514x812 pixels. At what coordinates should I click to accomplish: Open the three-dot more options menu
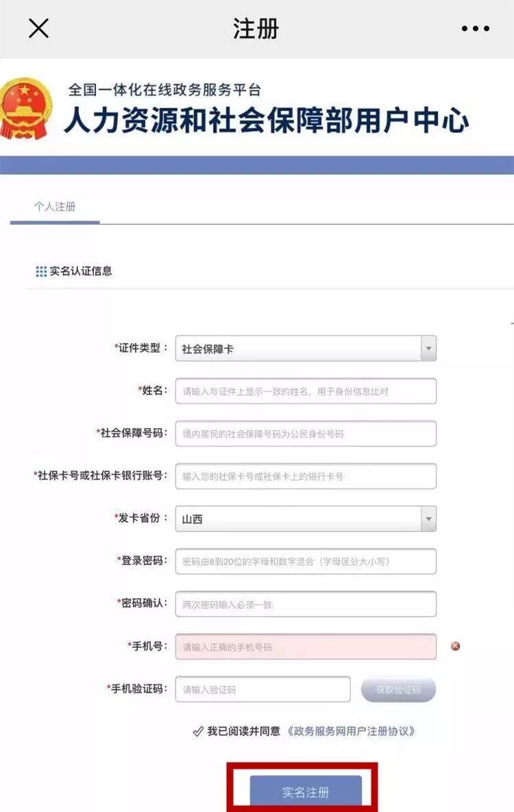pos(475,29)
